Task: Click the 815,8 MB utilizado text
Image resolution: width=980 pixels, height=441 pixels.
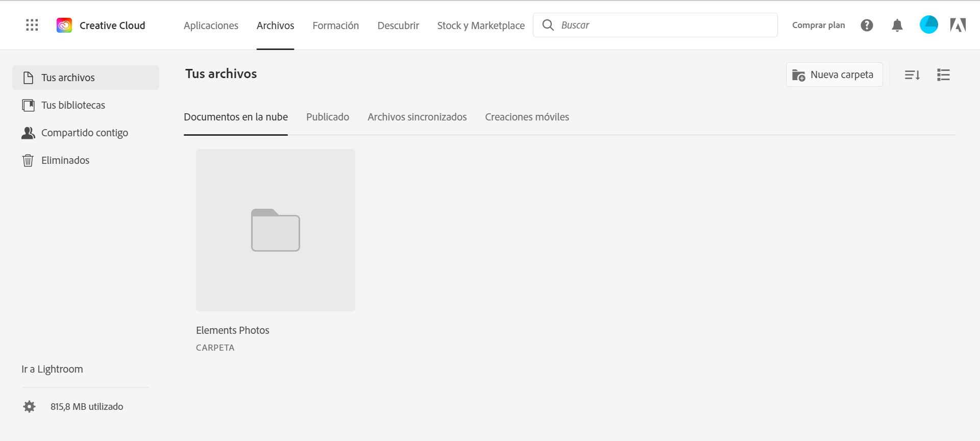Action: [x=87, y=407]
